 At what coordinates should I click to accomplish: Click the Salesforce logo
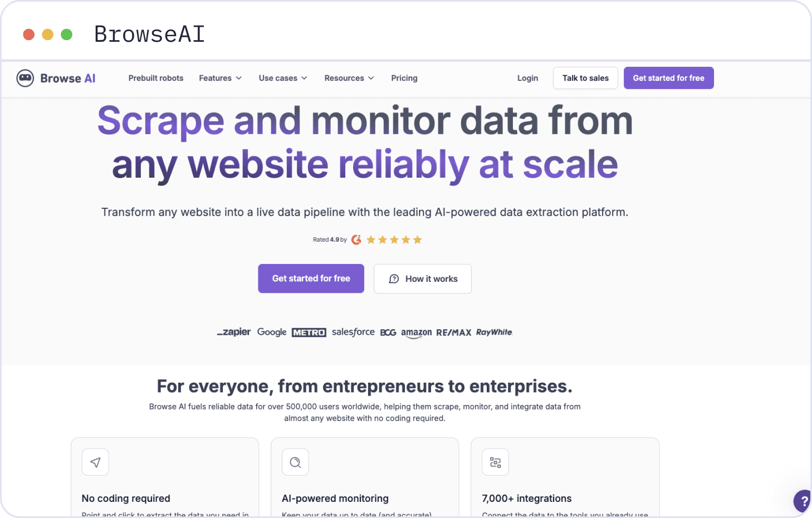coord(353,332)
